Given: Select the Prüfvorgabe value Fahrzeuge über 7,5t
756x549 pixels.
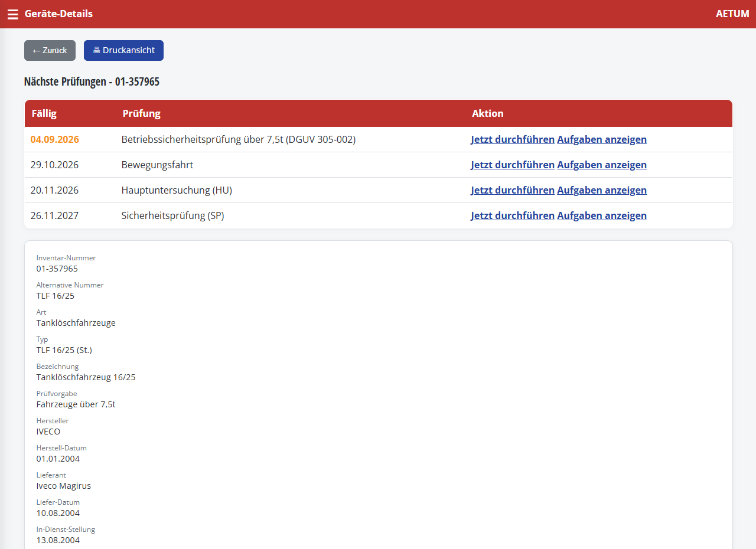Looking at the screenshot, I should [x=76, y=404].
